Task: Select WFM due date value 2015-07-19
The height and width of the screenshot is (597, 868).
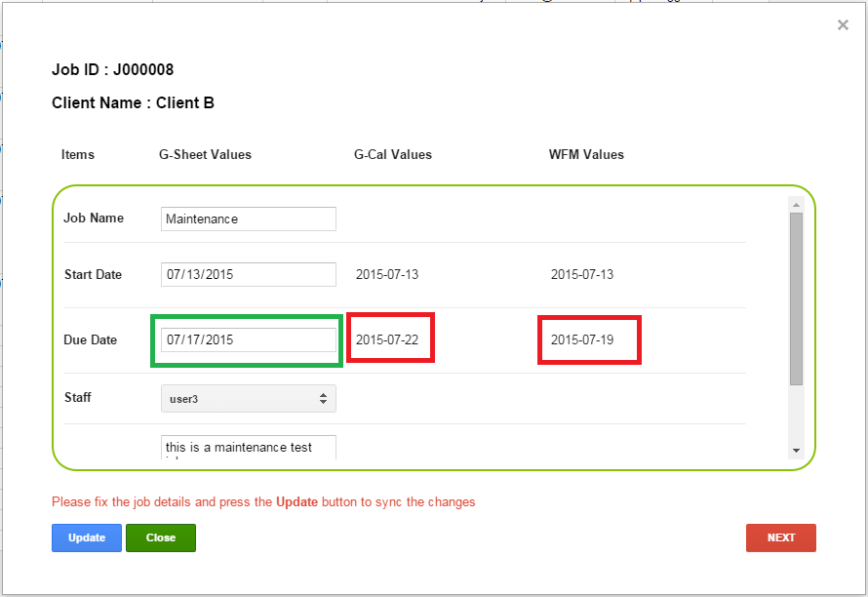Action: pyautogui.click(x=582, y=340)
